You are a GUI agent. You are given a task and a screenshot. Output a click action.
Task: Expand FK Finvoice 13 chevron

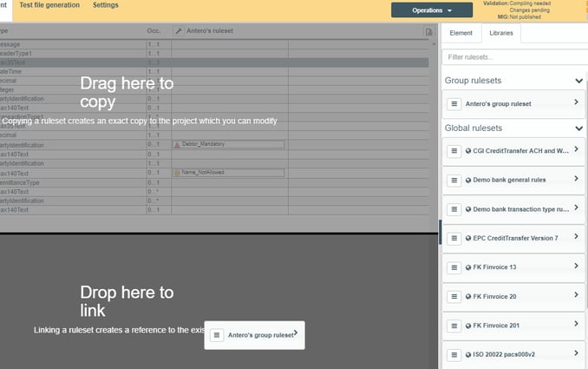(x=577, y=266)
